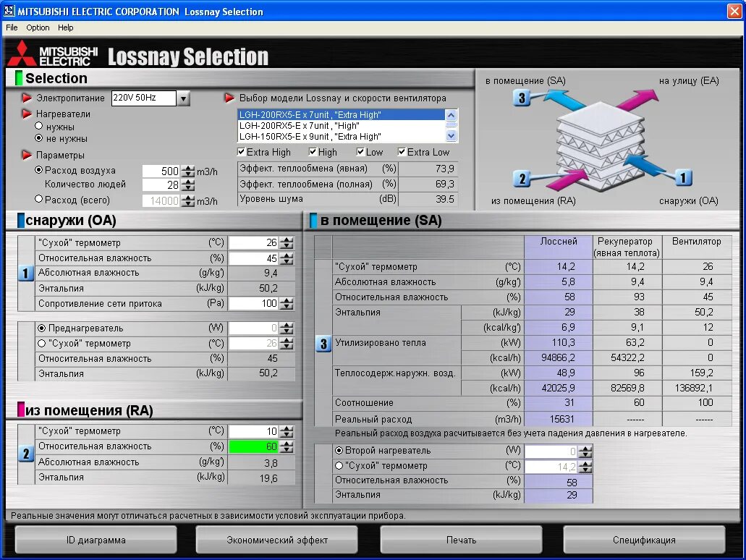Select 'Расход (всего)' radio button
This screenshot has height=560, width=746.
(39, 199)
